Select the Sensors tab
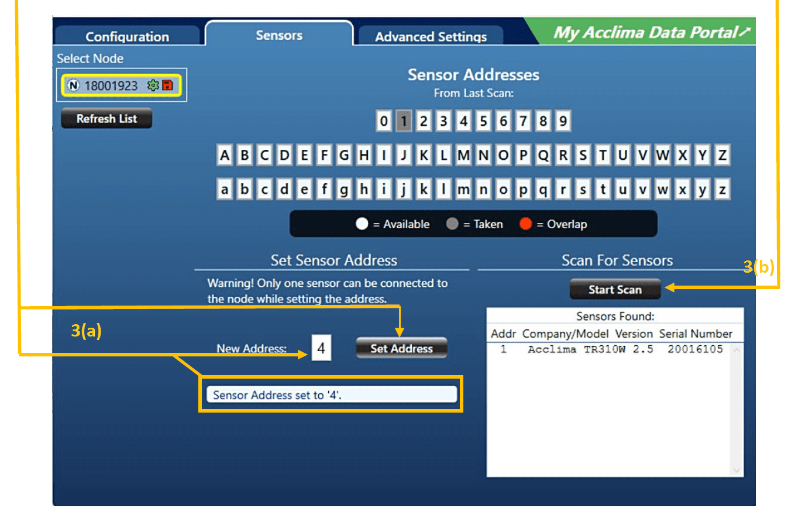The image size is (812, 515). point(279,35)
